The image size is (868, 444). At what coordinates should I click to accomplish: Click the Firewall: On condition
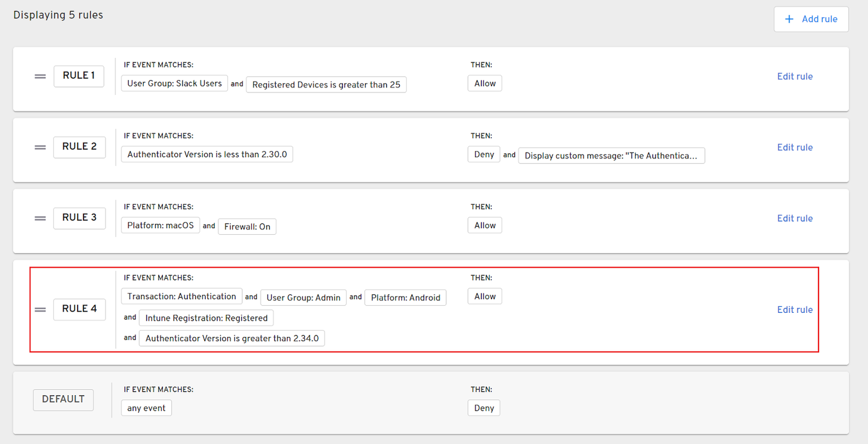coord(248,226)
